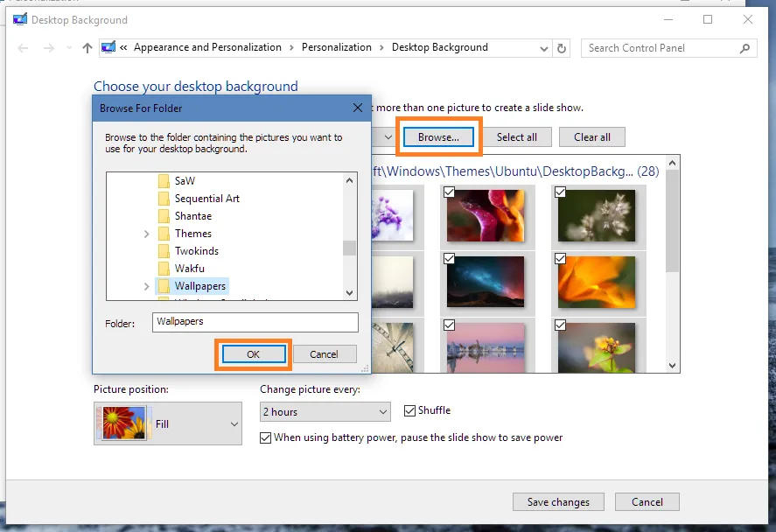Uncheck the night sky aurora picture
Image resolution: width=776 pixels, height=532 pixels.
[x=450, y=258]
